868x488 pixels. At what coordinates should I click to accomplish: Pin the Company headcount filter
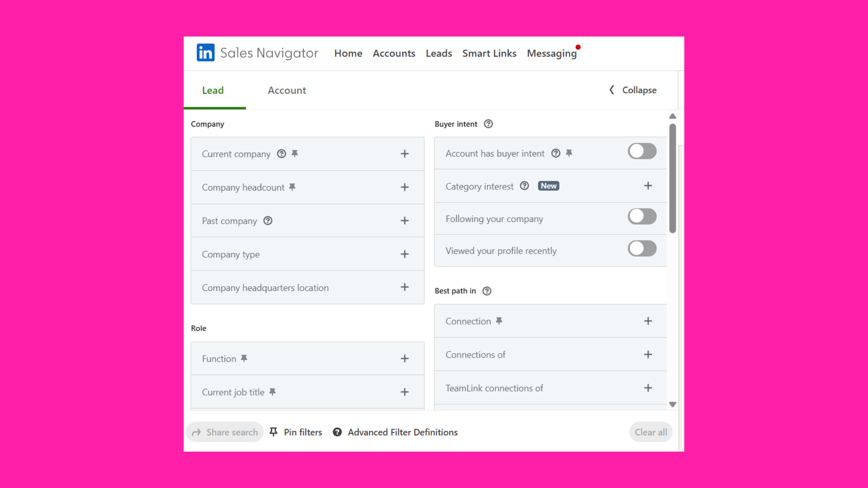pyautogui.click(x=292, y=187)
